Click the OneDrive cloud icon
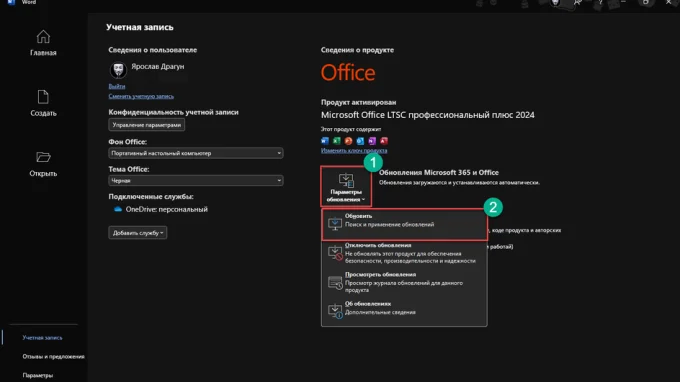680x382 pixels. [x=118, y=209]
